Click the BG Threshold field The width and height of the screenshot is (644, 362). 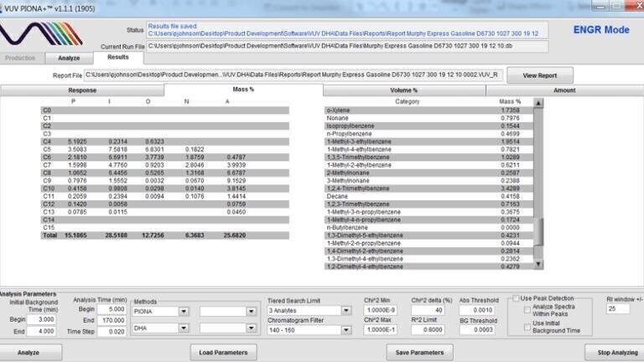(x=477, y=329)
